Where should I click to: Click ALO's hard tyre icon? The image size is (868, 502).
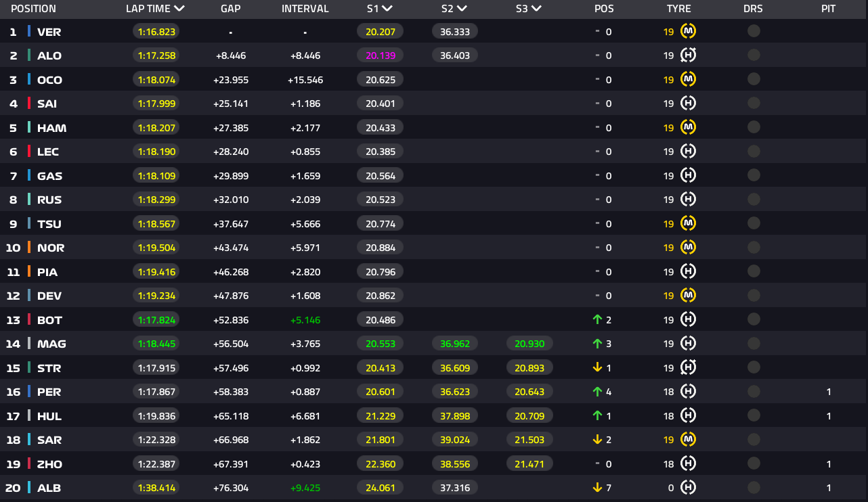[688, 55]
